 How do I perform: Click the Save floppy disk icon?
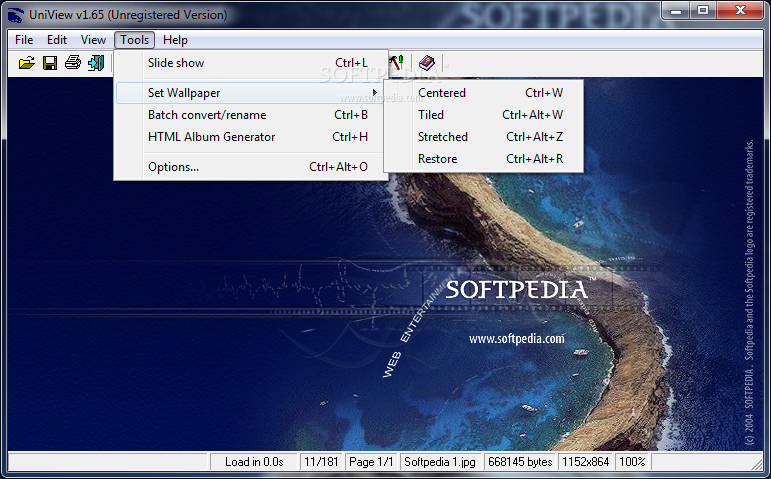pyautogui.click(x=50, y=63)
